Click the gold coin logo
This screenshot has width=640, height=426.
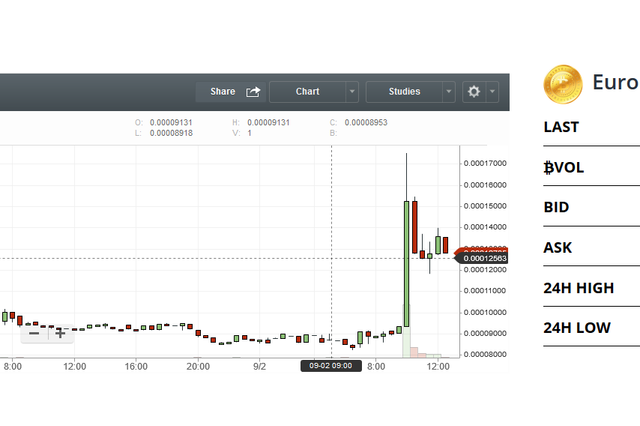(x=563, y=84)
